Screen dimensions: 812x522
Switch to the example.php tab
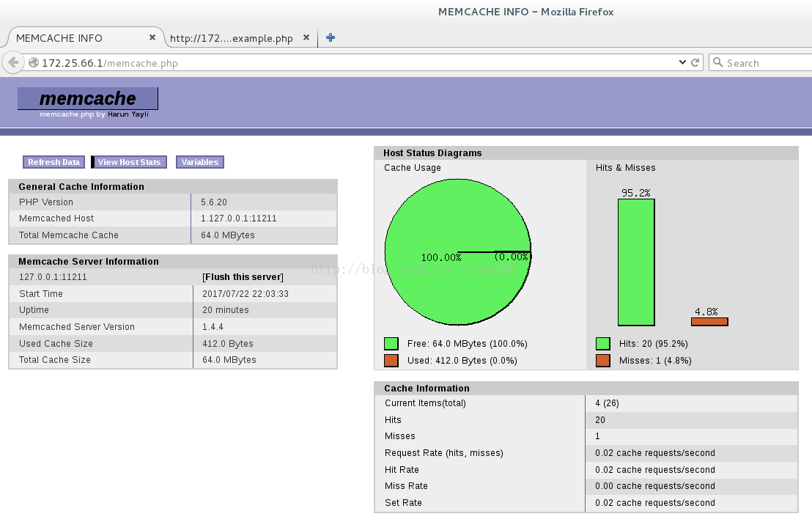click(x=240, y=38)
